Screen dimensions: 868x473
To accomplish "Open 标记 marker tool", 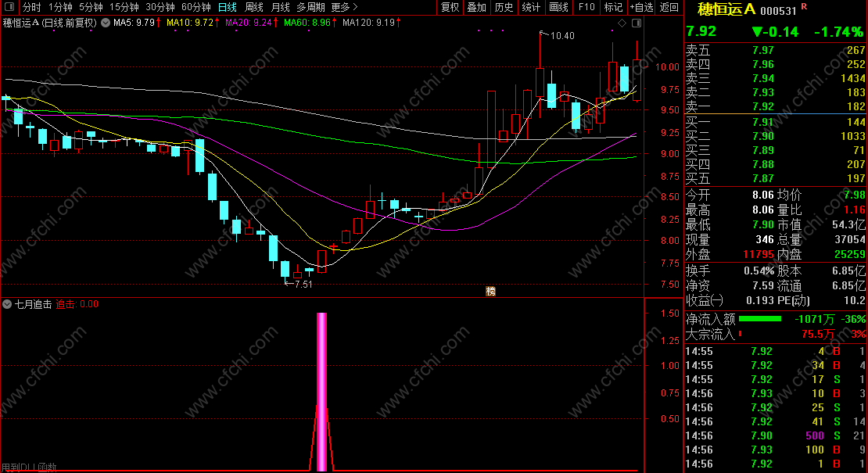I will click(613, 7).
